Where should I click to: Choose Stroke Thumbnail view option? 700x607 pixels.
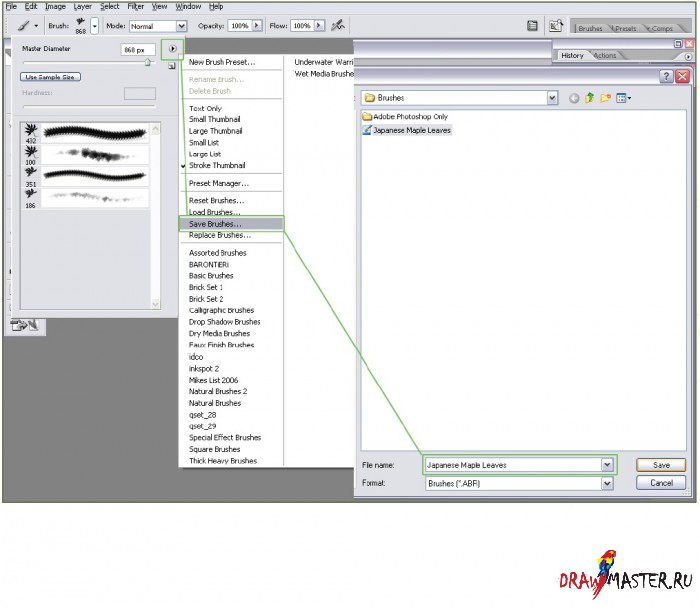coord(217,165)
